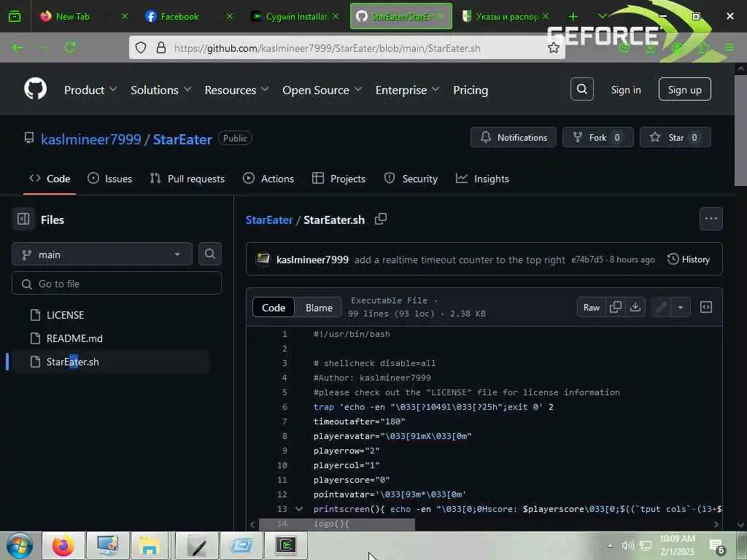This screenshot has width=747, height=560.
Task: Click the Go to file field
Action: (x=117, y=284)
